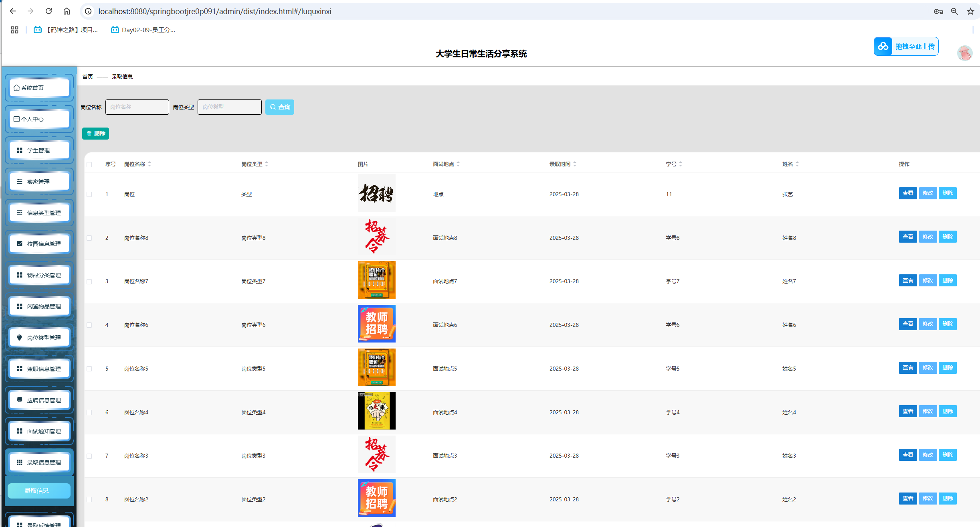The image size is (980, 527).
Task: Click the cloud upload icon
Action: (x=883, y=47)
